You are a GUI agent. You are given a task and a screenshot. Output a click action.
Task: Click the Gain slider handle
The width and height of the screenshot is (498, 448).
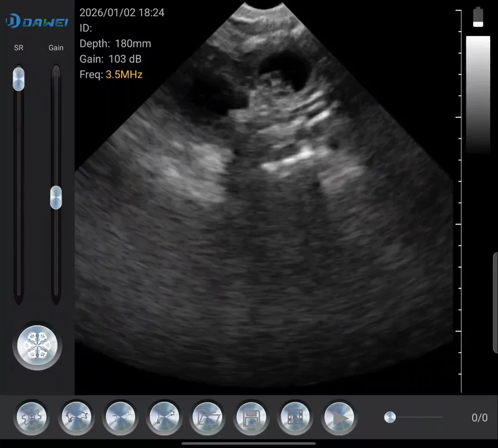point(56,197)
